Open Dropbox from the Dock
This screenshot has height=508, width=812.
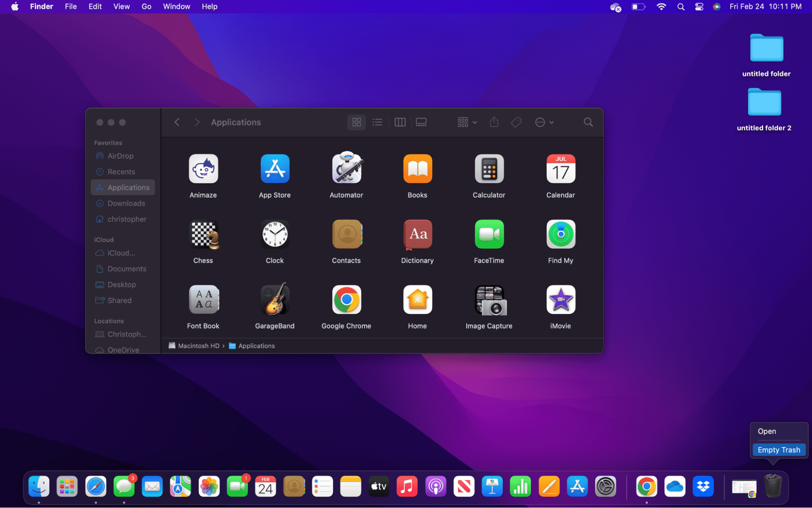tap(703, 486)
